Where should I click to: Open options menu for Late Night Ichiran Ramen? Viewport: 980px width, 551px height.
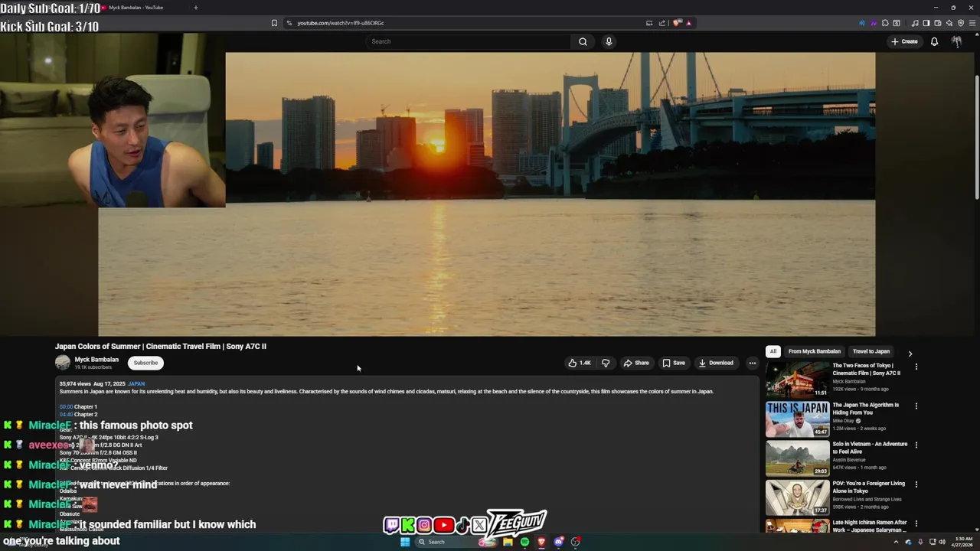coord(916,523)
